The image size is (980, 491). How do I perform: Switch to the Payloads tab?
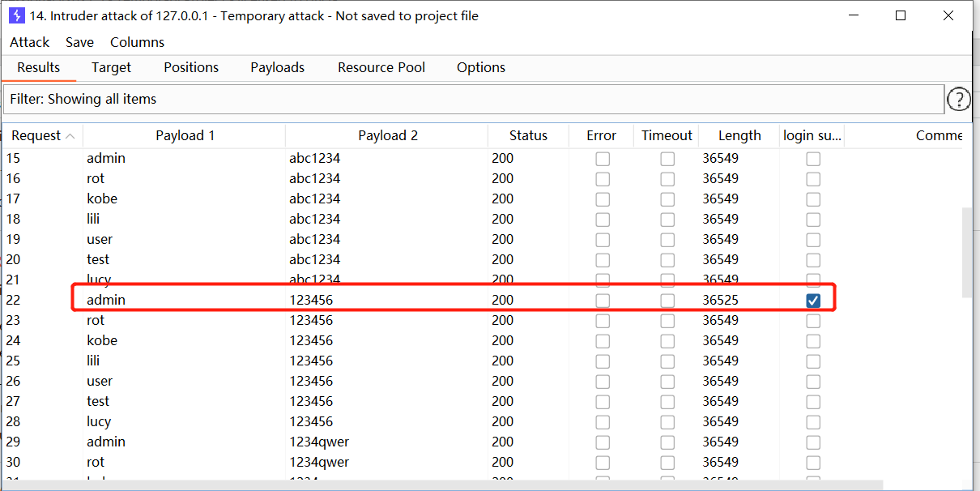[x=277, y=67]
